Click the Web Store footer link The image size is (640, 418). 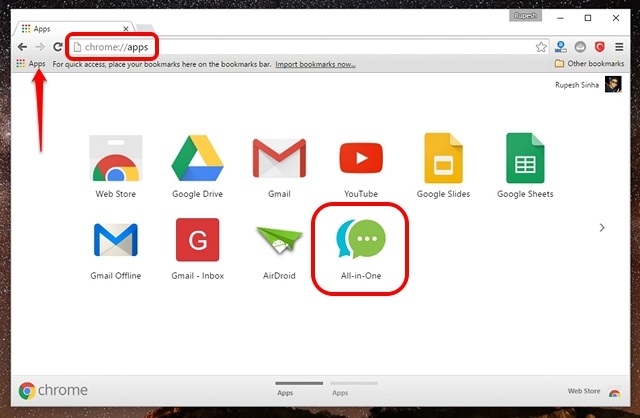coord(584,391)
